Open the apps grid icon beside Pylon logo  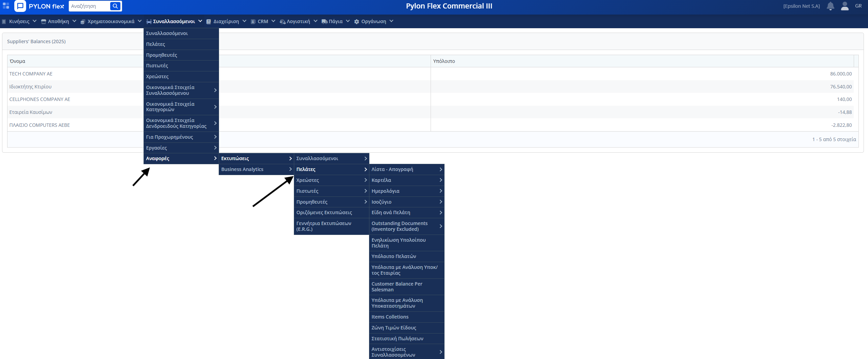point(6,6)
